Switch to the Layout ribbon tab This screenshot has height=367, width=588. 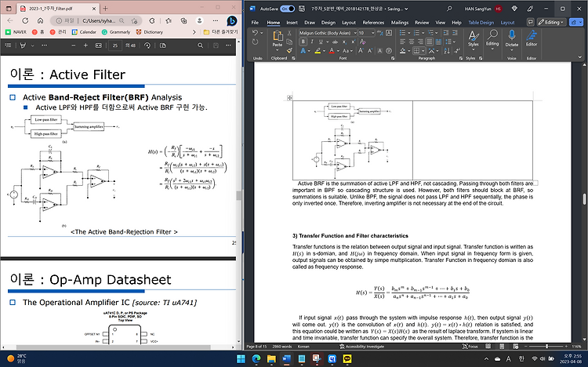click(348, 23)
